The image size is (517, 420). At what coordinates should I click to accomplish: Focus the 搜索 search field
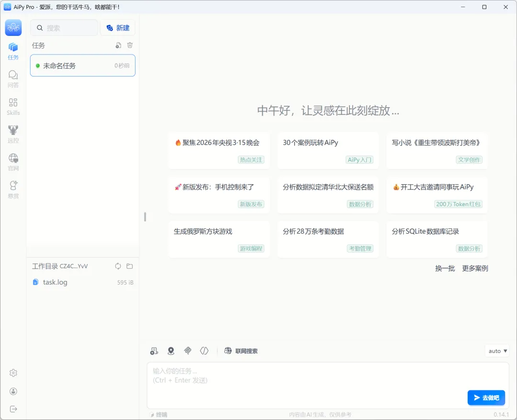coord(64,28)
